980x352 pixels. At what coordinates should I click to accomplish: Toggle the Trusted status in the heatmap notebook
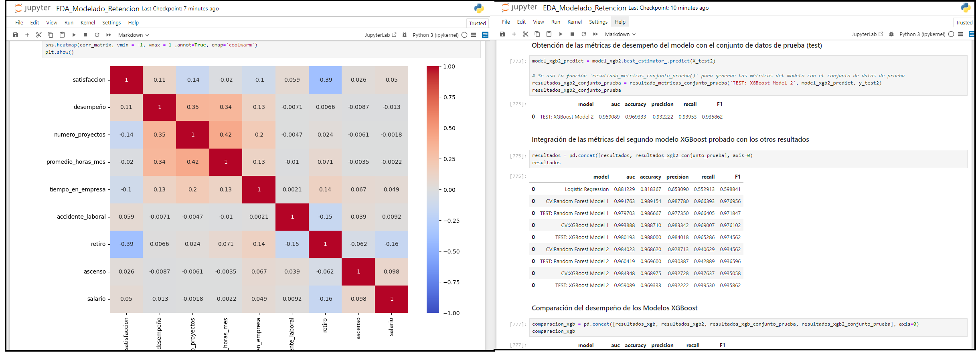coord(477,23)
